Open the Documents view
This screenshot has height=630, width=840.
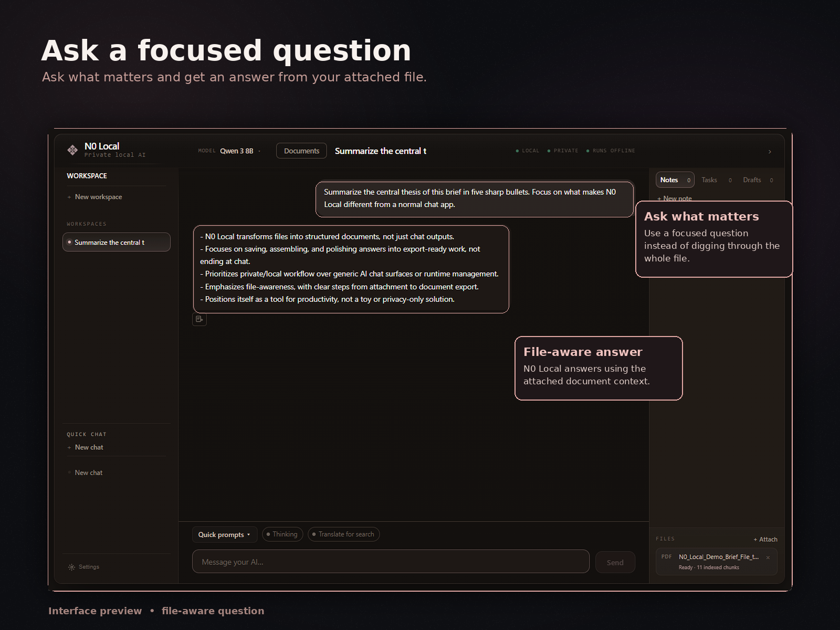(x=301, y=151)
